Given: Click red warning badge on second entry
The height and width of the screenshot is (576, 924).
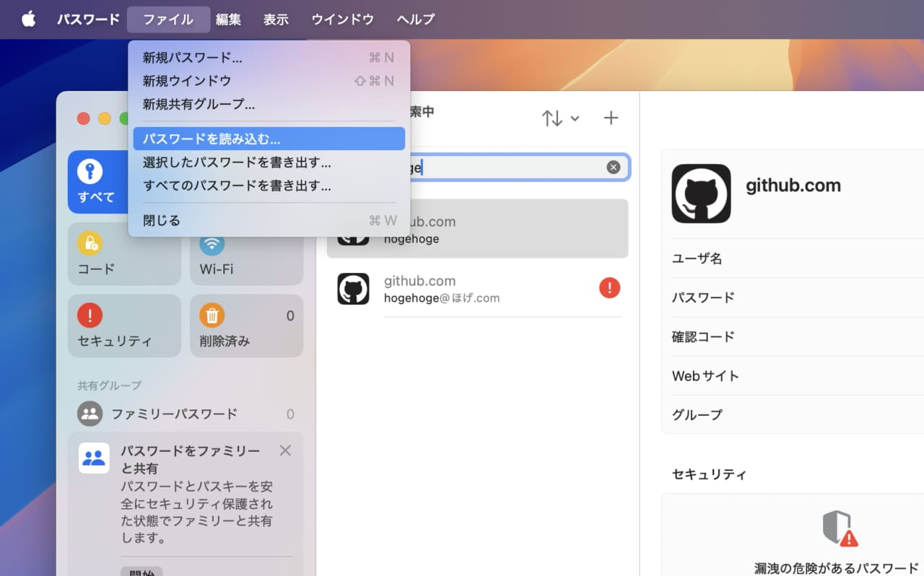Looking at the screenshot, I should (609, 288).
